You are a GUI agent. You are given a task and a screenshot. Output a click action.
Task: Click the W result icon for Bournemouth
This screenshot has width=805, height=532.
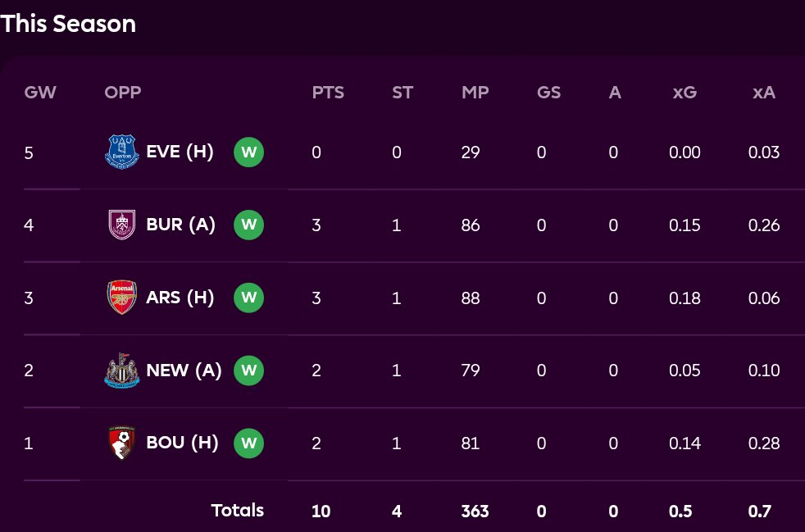[x=249, y=443]
